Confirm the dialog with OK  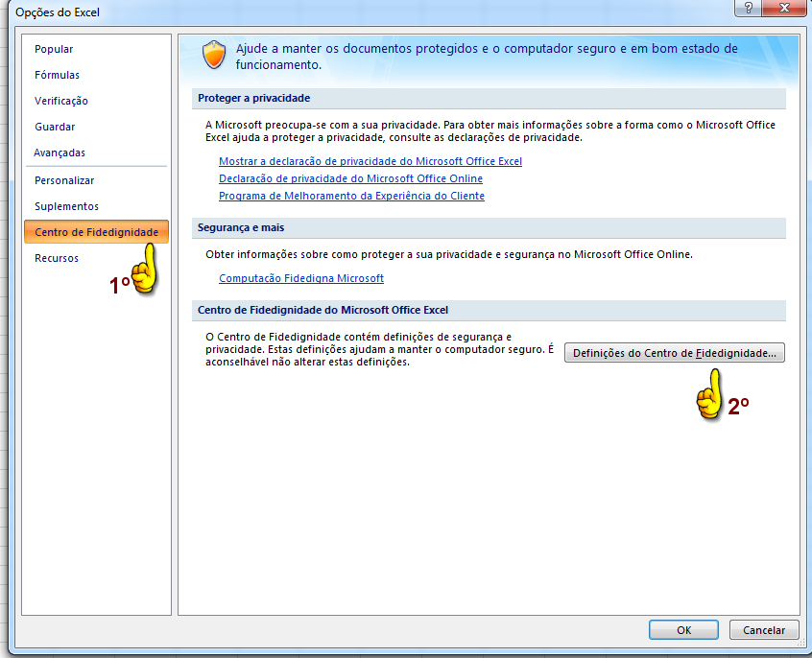click(x=683, y=630)
